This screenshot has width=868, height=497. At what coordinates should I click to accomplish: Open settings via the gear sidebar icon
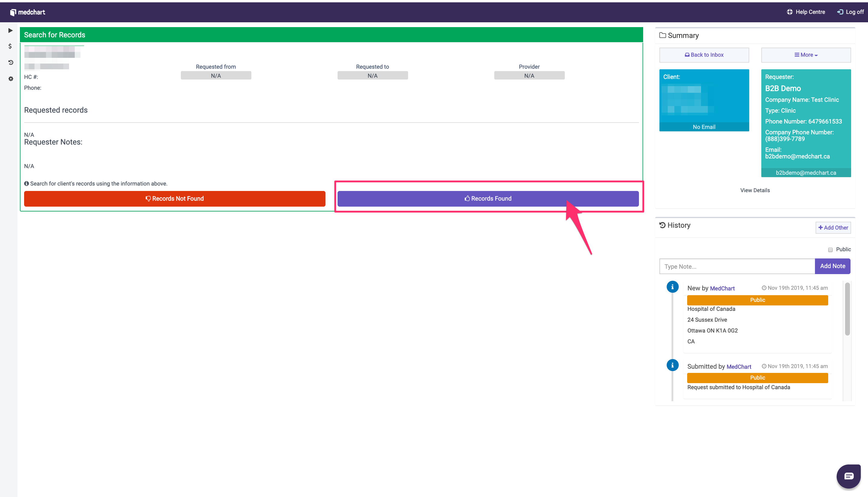10,79
